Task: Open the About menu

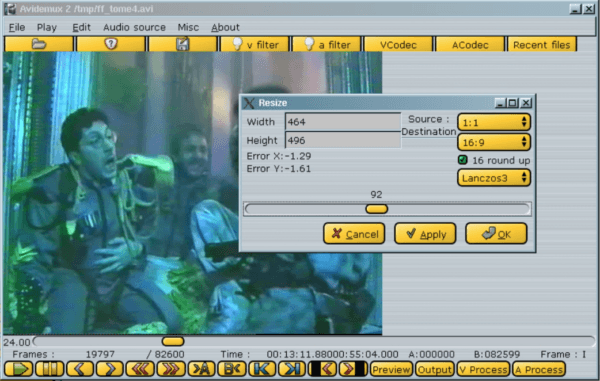Action: [x=225, y=27]
